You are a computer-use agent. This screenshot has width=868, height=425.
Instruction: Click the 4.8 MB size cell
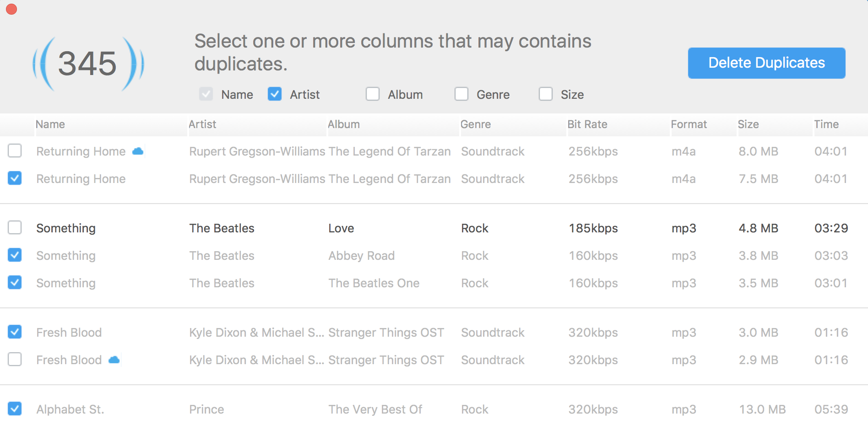tap(759, 228)
